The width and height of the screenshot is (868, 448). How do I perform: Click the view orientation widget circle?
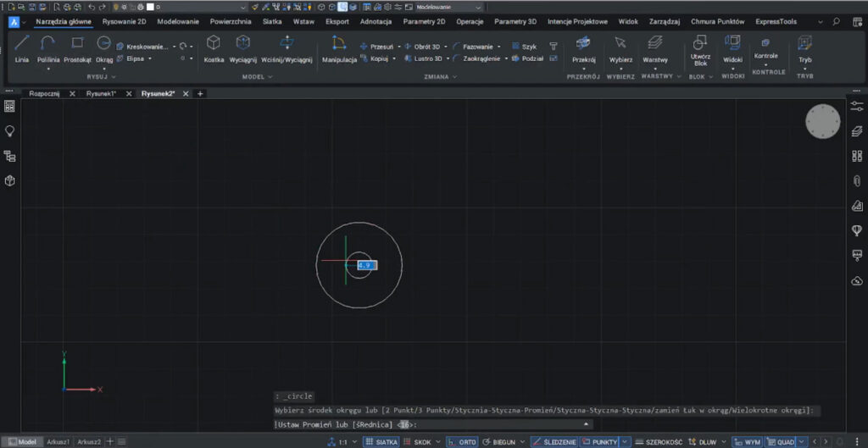(822, 121)
